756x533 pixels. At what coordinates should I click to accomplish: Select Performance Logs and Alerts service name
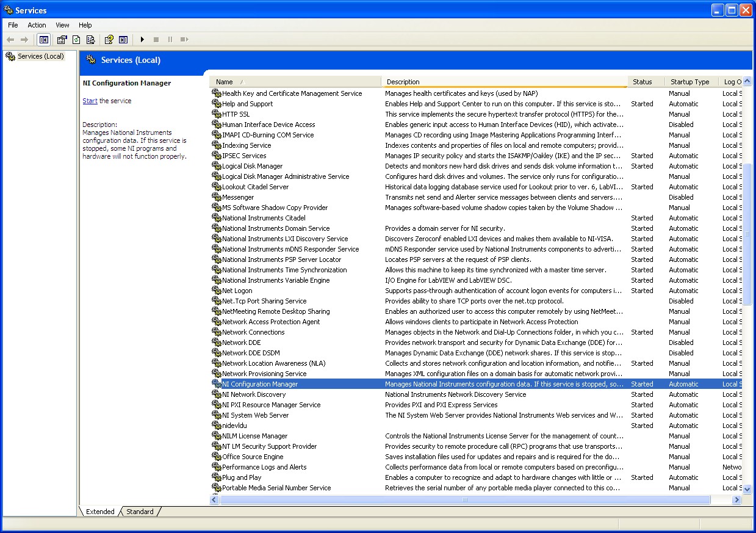[264, 467]
